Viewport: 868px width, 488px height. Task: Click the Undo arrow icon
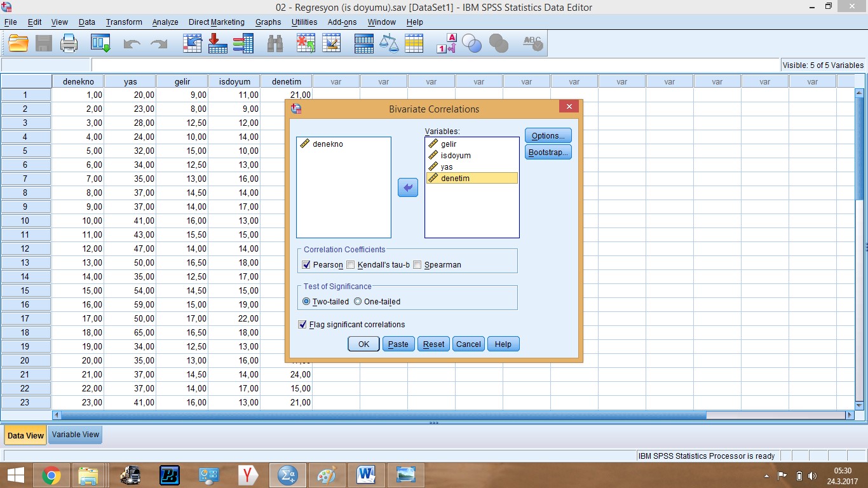(x=132, y=43)
